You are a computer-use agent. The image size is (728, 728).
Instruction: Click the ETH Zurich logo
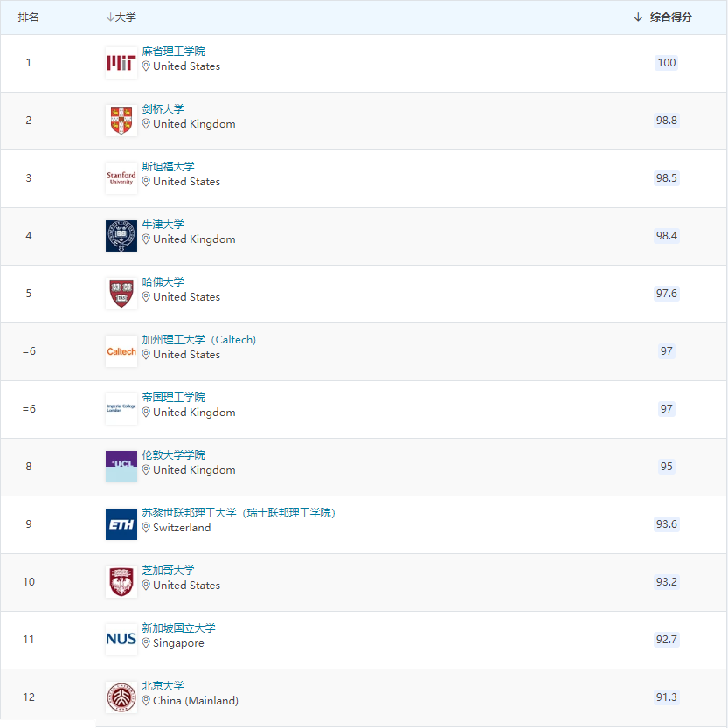(x=121, y=524)
